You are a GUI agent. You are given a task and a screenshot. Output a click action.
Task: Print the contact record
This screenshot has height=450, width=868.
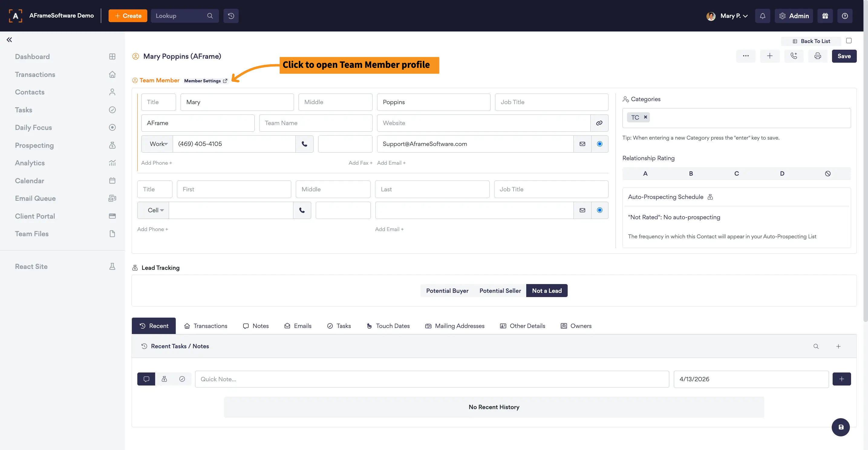click(x=817, y=56)
